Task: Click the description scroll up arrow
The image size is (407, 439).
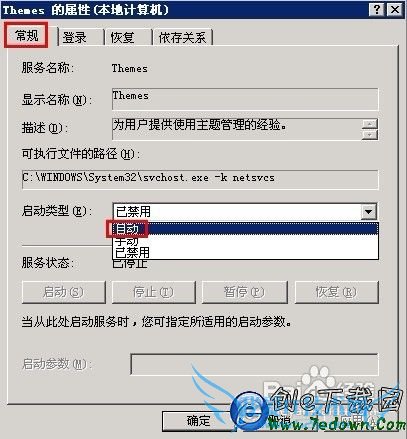Action: tap(369, 123)
